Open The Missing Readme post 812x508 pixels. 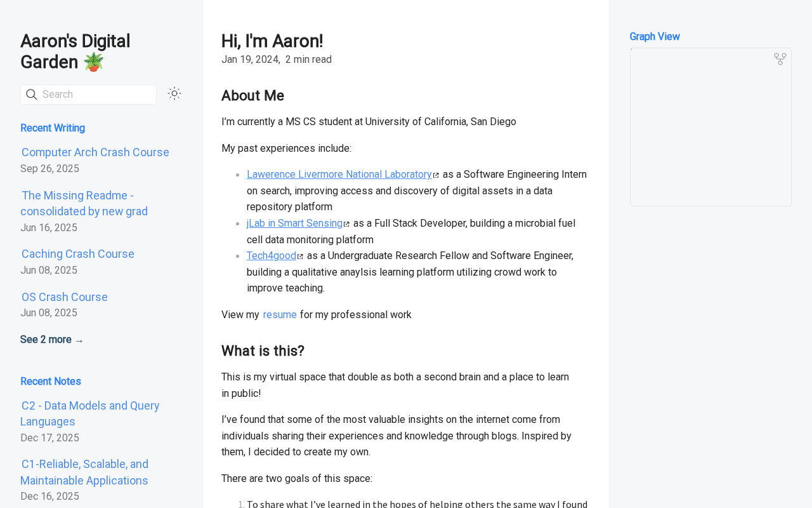84,203
